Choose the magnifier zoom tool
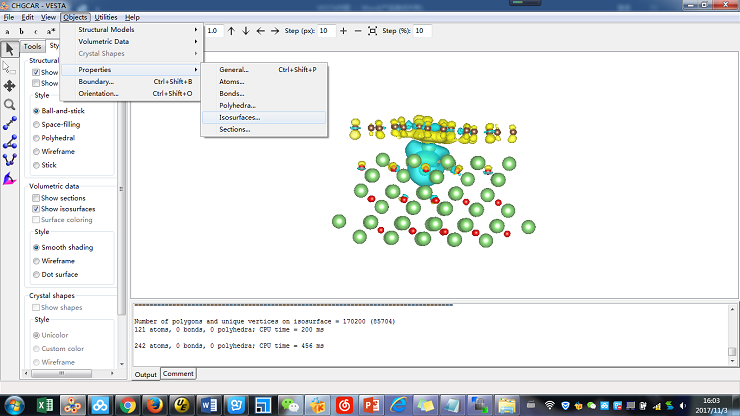Viewport: 740px width, 416px height. [10, 104]
